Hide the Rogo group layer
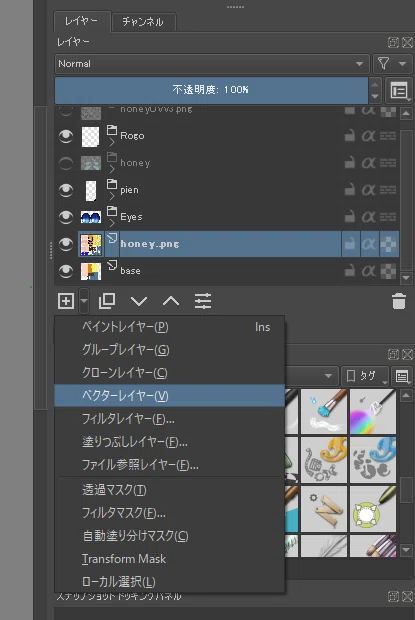This screenshot has height=620, width=415. (x=66, y=136)
